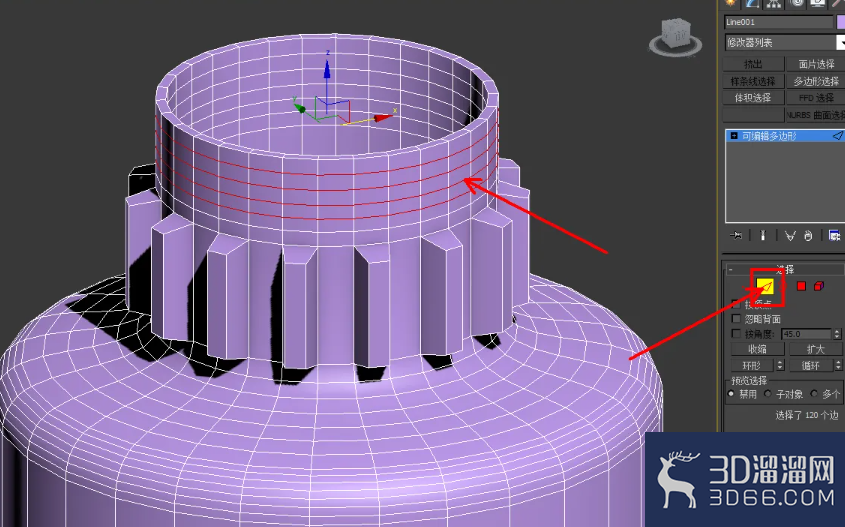Screen dimensions: 845x527
Task: Select the Edge sub-object level icon
Action: [x=765, y=286]
